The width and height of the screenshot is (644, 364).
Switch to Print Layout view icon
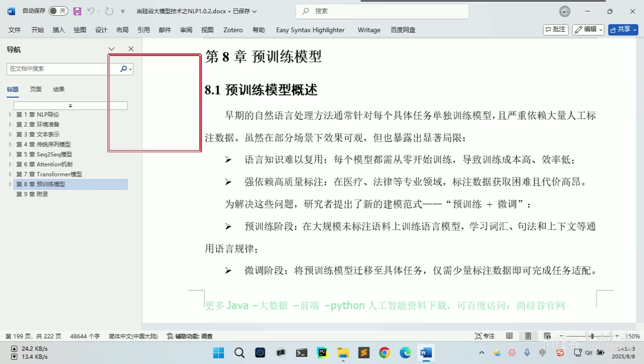pyautogui.click(x=528, y=336)
